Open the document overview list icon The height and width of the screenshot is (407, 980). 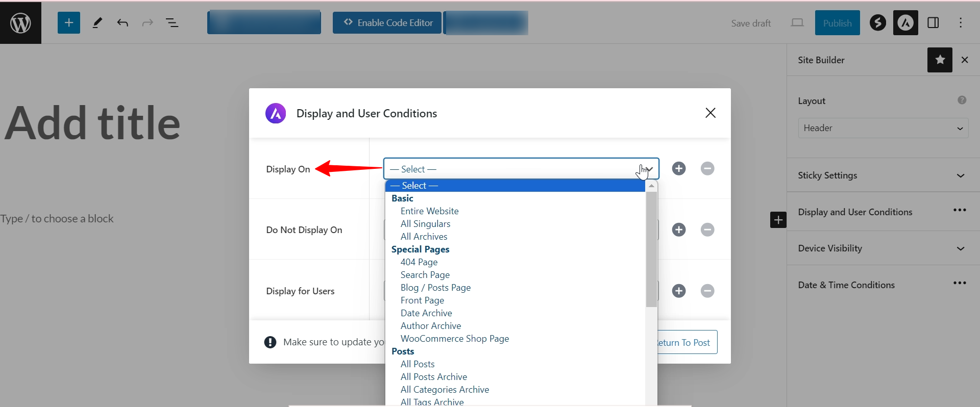tap(172, 23)
